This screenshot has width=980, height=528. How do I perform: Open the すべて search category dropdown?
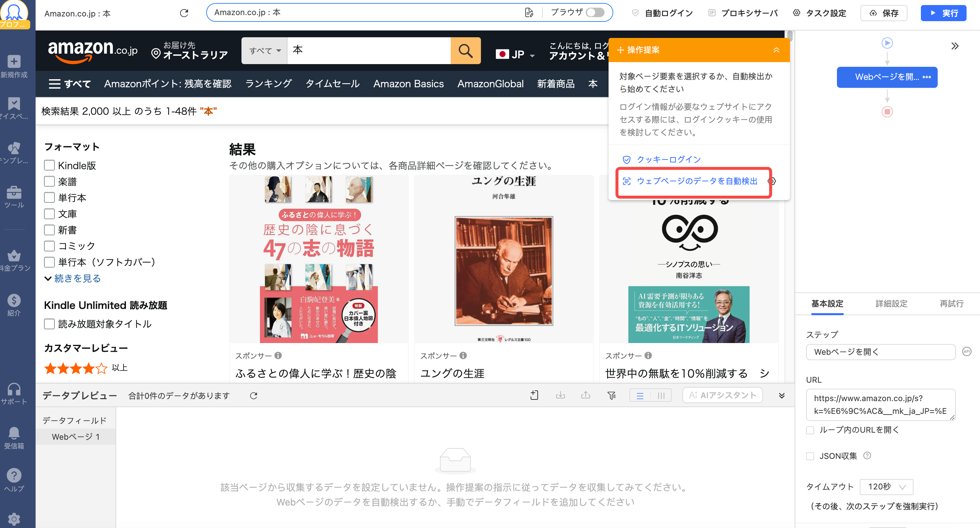click(264, 51)
